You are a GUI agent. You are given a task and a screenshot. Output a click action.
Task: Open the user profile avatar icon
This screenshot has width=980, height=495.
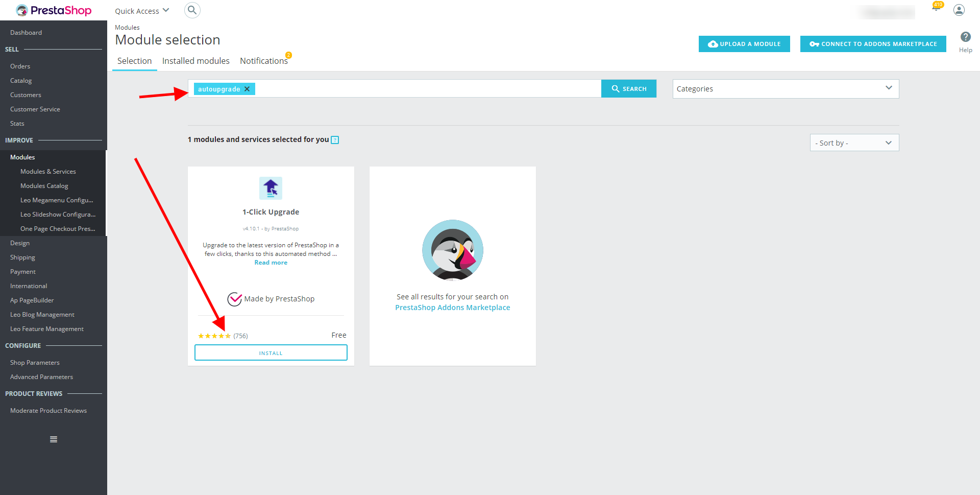(959, 10)
